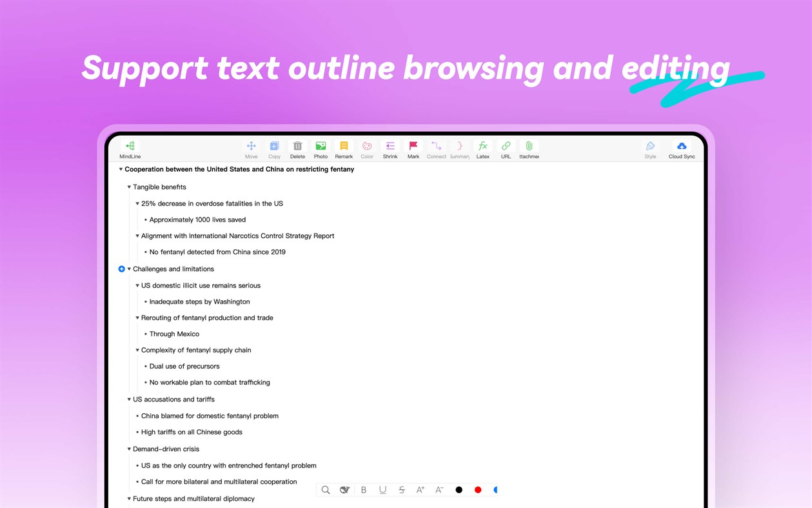
Task: Toggle underline formatting
Action: (x=382, y=489)
